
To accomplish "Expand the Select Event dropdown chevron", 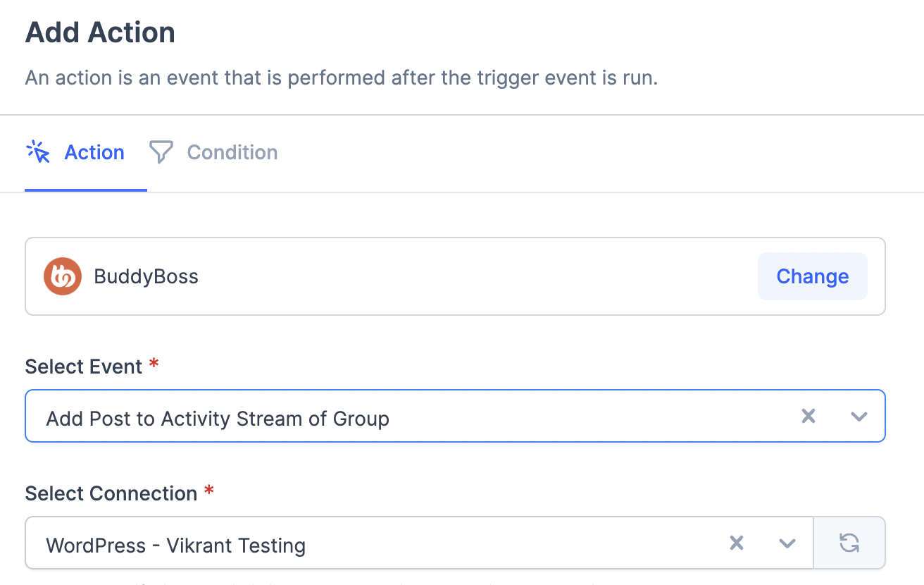I will coord(858,417).
